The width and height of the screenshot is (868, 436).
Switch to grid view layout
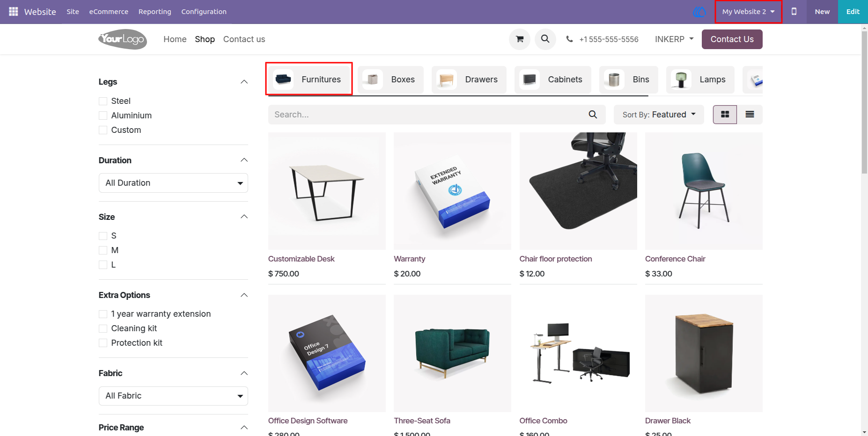pos(725,115)
